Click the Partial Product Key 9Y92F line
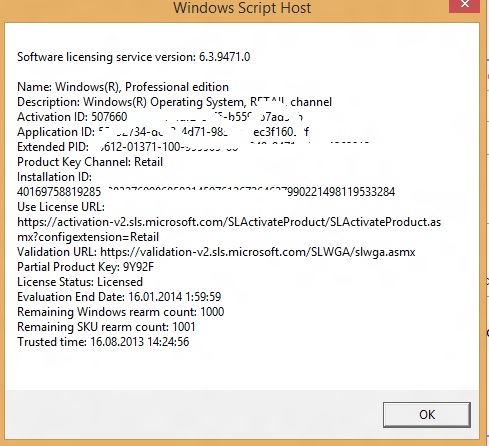This screenshot has height=446, width=489. [85, 267]
